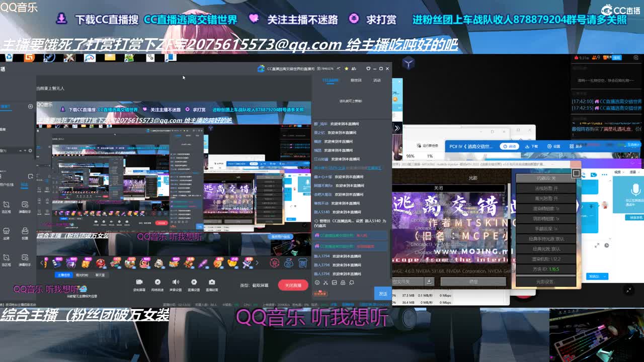This screenshot has width=644, height=362.
Task: Switch to 聊天室 tab
Action: [x=100, y=275]
